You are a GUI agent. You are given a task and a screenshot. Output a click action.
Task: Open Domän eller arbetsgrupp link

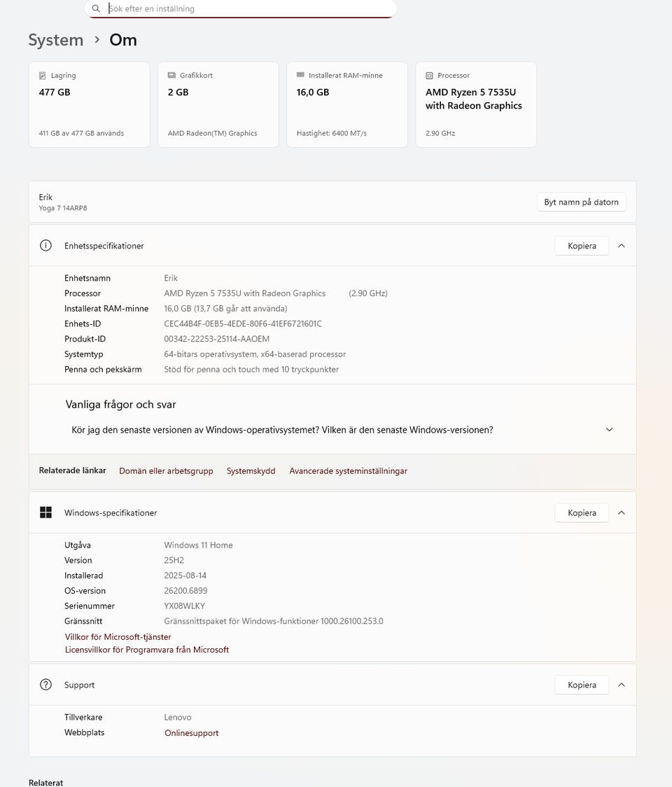(x=166, y=471)
